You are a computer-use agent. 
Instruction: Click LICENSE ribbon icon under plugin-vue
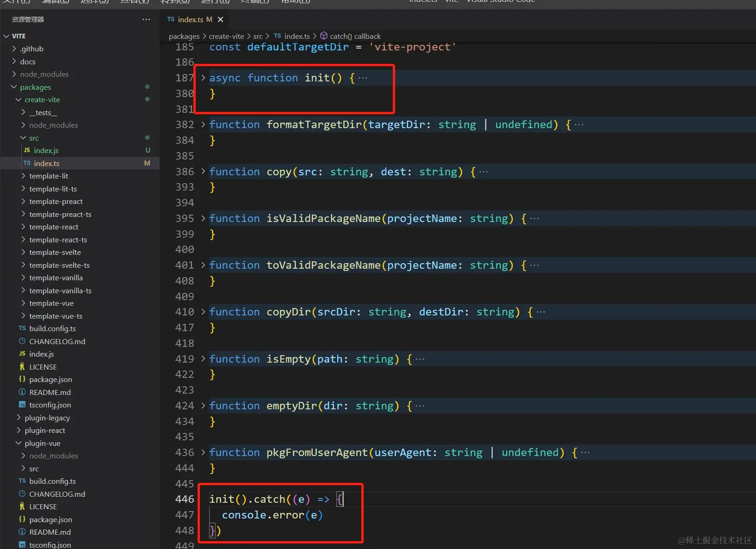coord(22,506)
